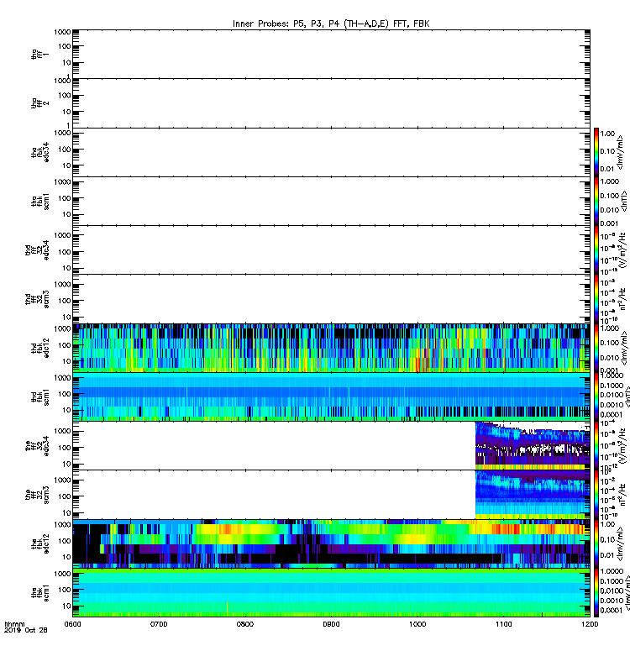
Task: Click the (V/m)²/Hz unit label for thd fff edc34
Action: (622, 250)
